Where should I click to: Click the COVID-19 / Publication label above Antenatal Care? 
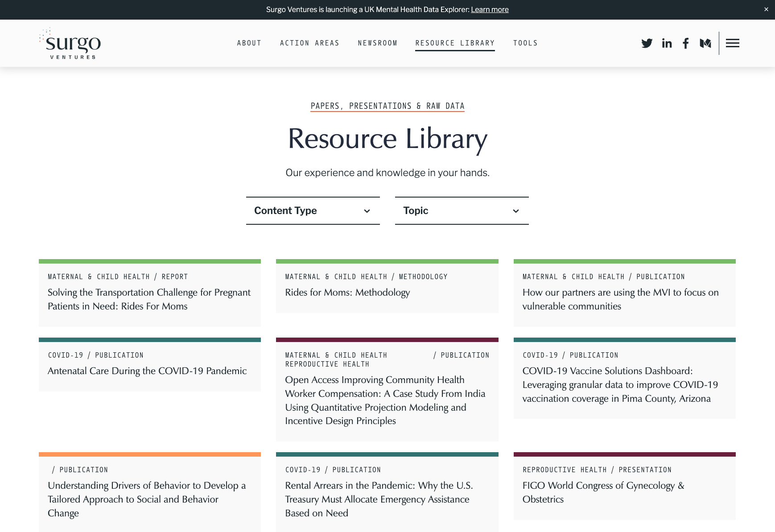pos(95,355)
